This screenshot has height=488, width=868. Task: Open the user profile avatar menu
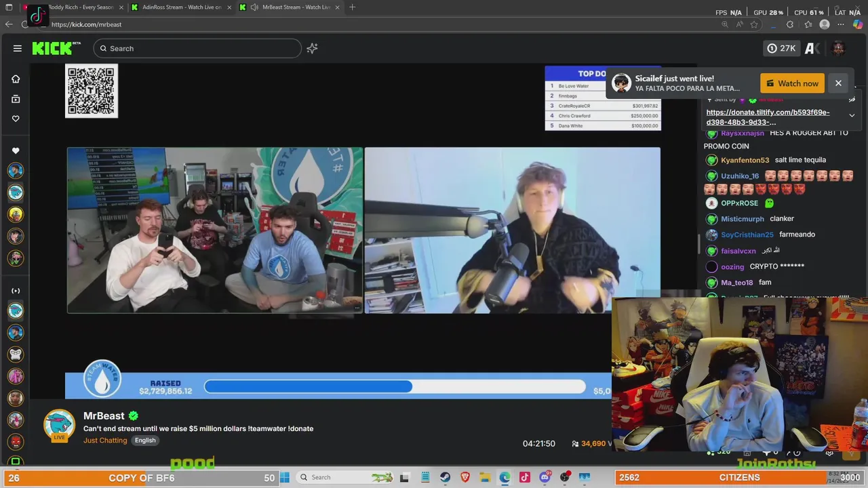pyautogui.click(x=838, y=48)
